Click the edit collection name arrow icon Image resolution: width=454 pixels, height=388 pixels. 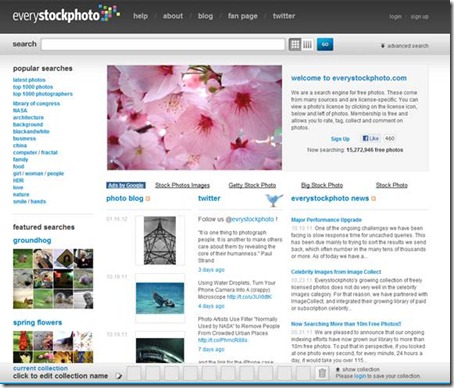(x=118, y=376)
